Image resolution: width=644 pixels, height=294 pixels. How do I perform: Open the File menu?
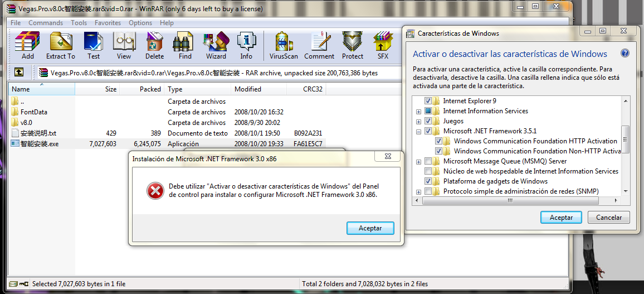click(x=16, y=23)
